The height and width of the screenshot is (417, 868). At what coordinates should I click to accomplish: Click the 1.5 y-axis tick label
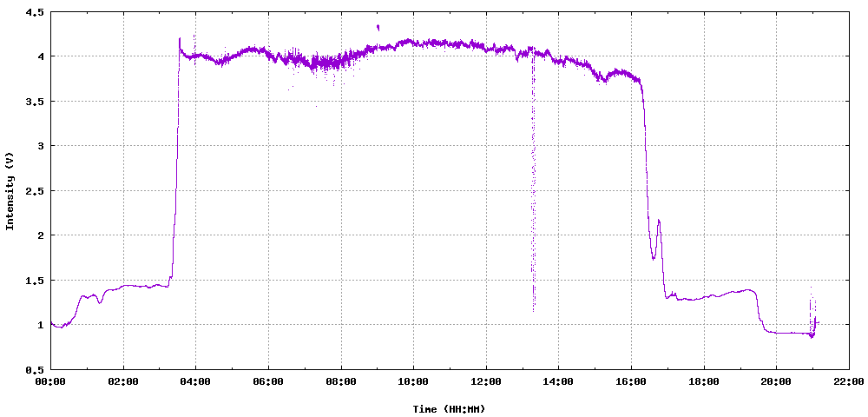point(35,281)
